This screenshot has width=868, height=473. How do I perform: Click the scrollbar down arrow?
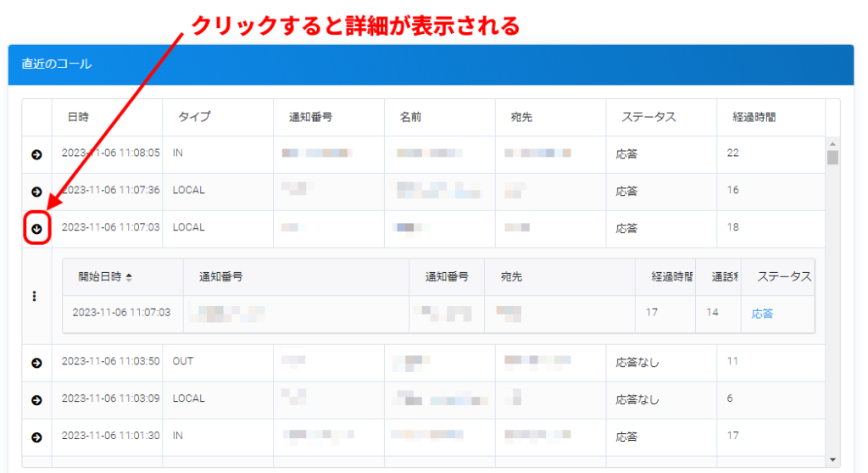[x=832, y=459]
